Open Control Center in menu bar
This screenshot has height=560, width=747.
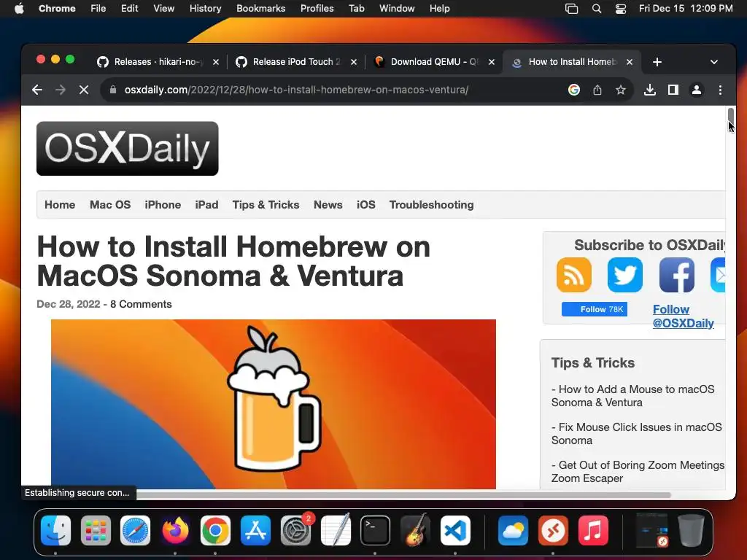pyautogui.click(x=621, y=9)
